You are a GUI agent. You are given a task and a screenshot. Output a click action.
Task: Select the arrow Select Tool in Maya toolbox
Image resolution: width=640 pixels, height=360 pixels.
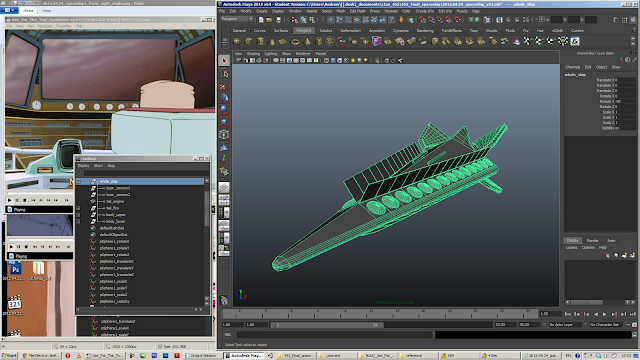(224, 61)
